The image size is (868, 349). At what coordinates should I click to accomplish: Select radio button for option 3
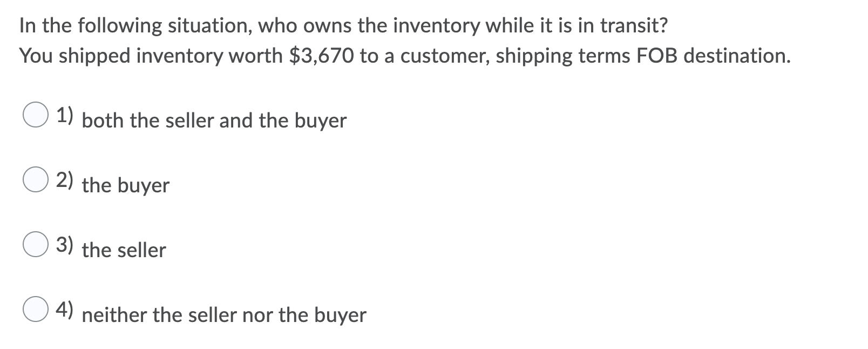point(36,244)
